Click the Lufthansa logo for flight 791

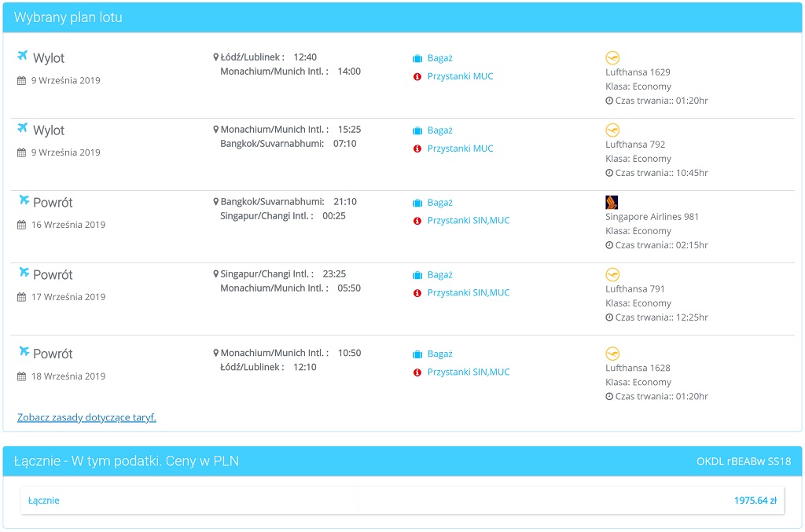pos(612,274)
